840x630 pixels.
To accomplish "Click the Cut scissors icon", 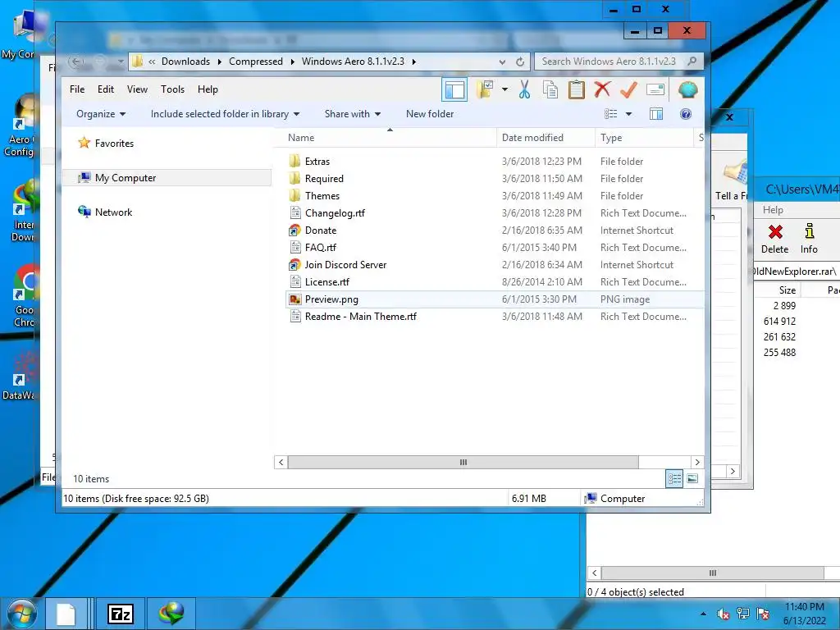I will tap(524, 89).
